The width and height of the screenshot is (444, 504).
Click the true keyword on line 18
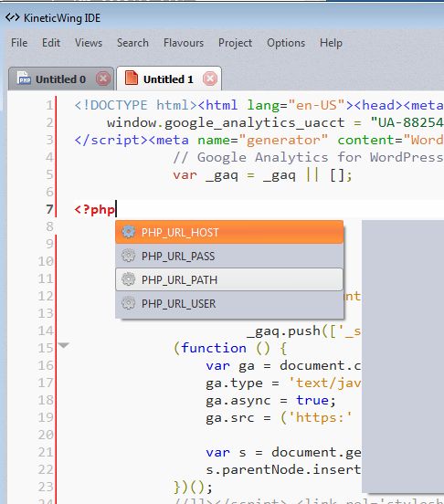[x=312, y=401]
